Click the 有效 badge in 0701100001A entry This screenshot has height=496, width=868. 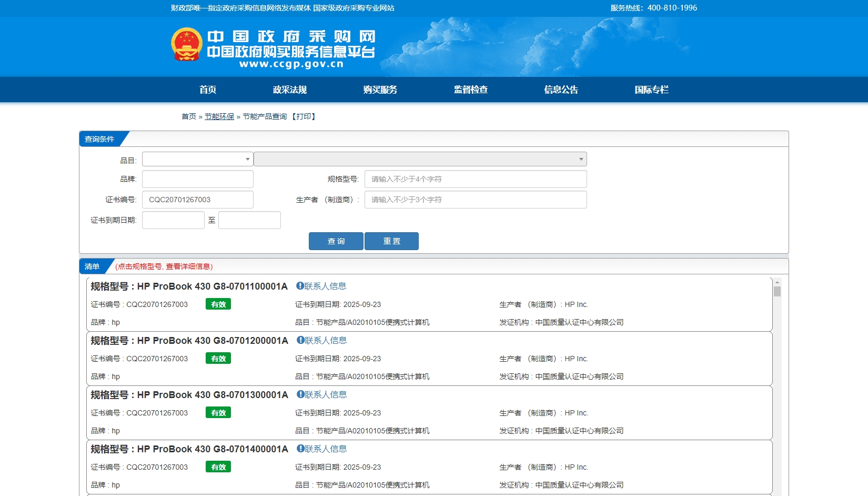(x=218, y=304)
